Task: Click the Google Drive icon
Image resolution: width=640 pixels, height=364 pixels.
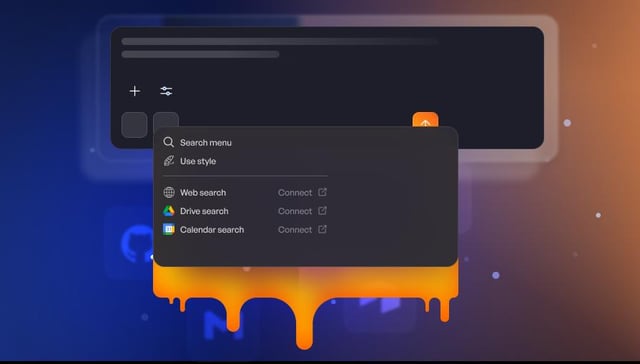Action: point(169,211)
